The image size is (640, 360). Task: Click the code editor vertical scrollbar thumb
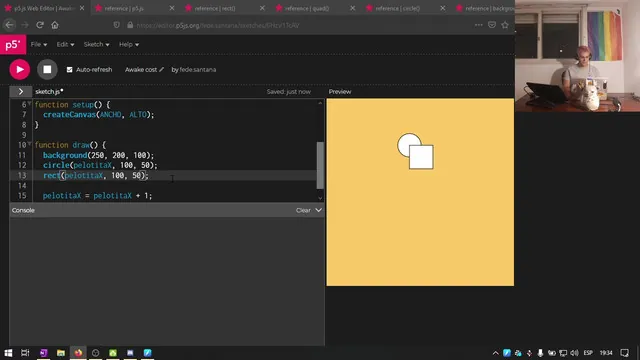(320, 165)
